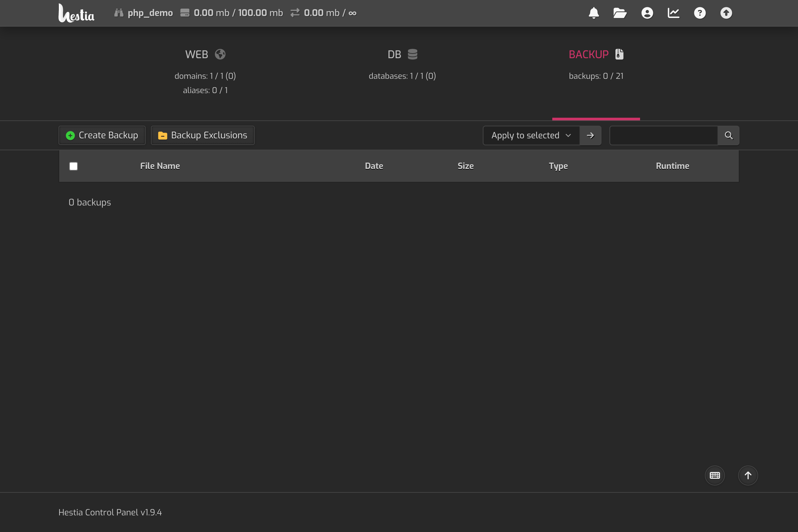798x532 pixels.
Task: Show the keyboard shortcuts icon button
Action: [x=715, y=475]
